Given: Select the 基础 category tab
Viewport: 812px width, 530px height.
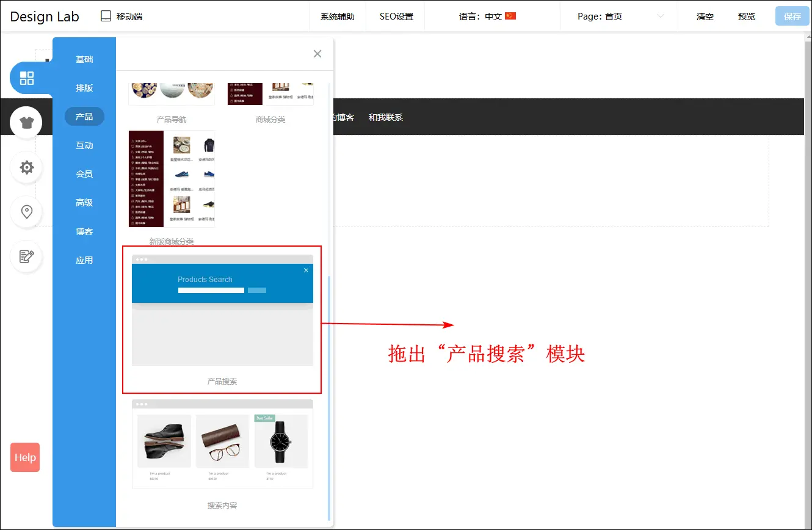Looking at the screenshot, I should click(84, 59).
